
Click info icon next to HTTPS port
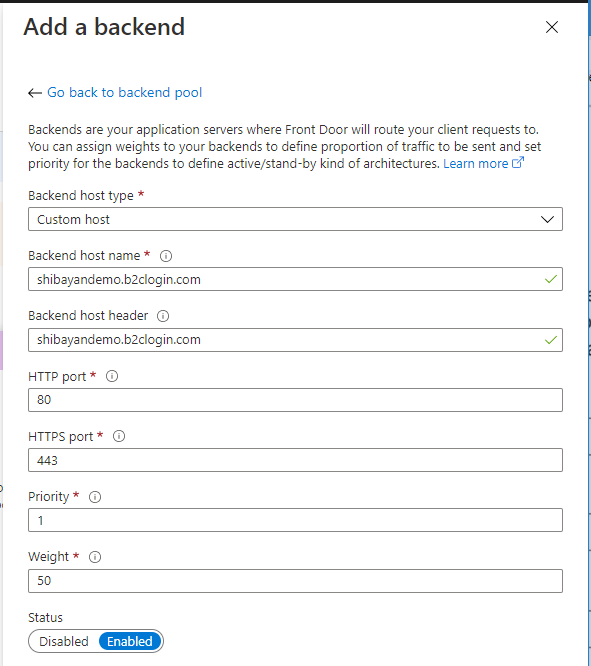(x=119, y=436)
